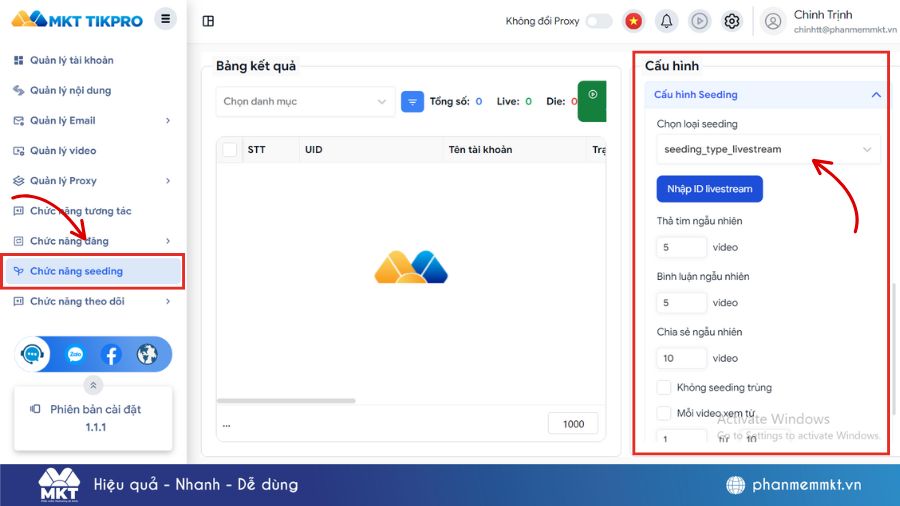Toggle the hamburger sidebar menu button
Viewport: 900px width, 506px height.
[x=165, y=20]
